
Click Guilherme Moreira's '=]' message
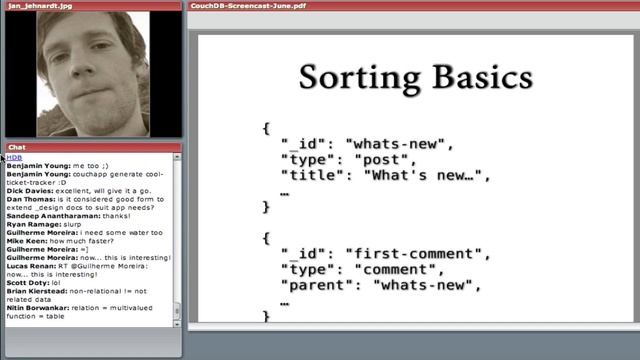(x=47, y=249)
